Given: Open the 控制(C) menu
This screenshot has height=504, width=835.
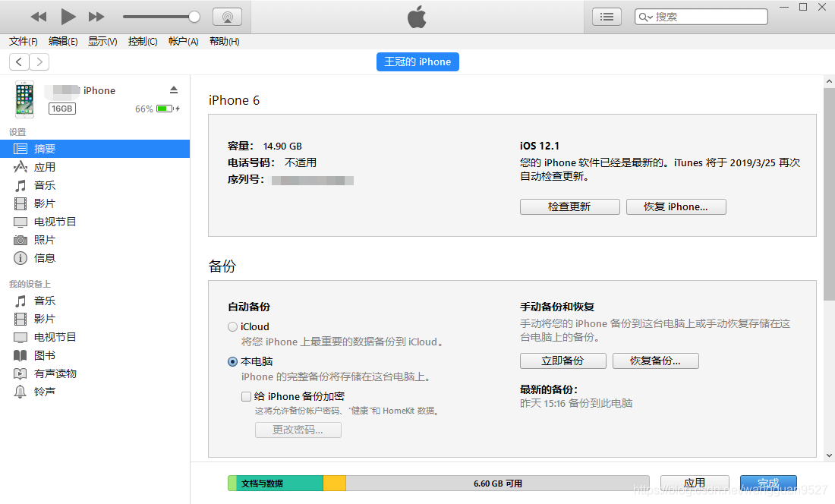Looking at the screenshot, I should point(143,42).
